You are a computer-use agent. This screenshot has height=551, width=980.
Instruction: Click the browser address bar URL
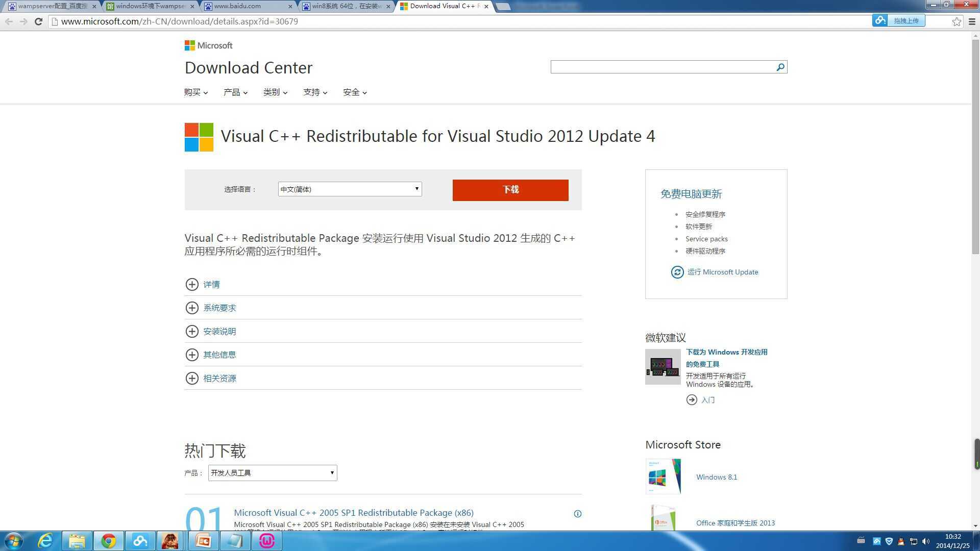[180, 21]
